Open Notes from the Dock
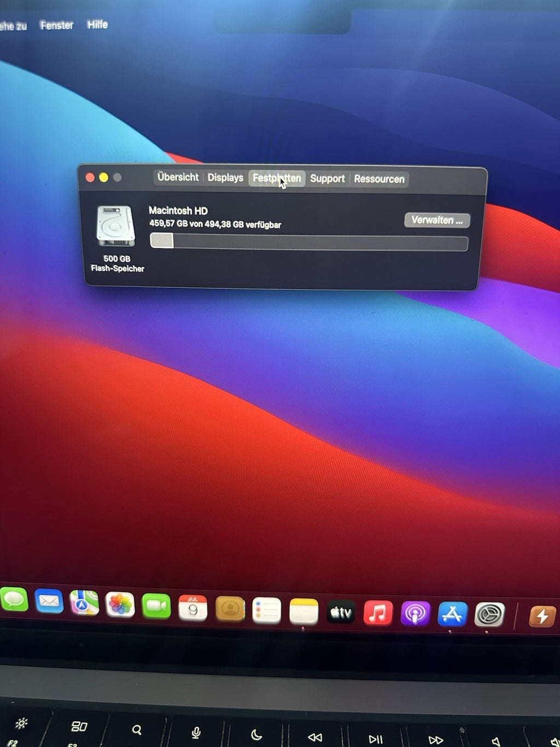This screenshot has width=560, height=747. tap(304, 611)
